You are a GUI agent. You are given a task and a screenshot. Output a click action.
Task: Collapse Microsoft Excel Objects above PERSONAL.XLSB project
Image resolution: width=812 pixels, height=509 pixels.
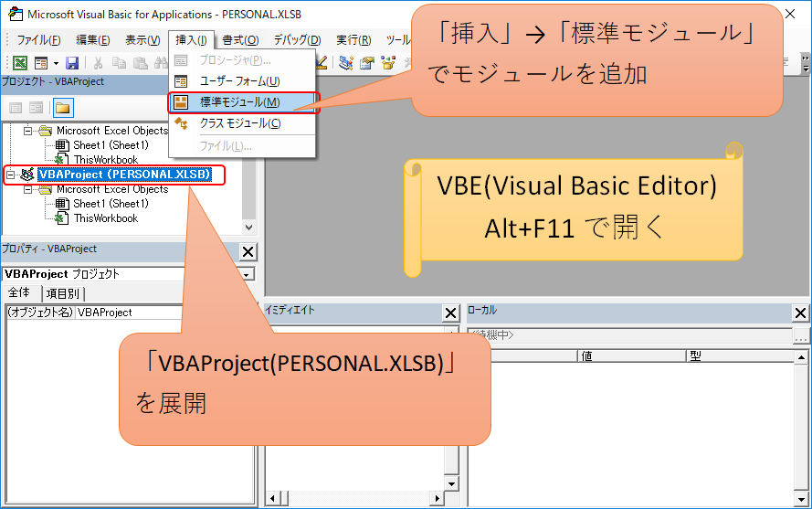click(27, 131)
